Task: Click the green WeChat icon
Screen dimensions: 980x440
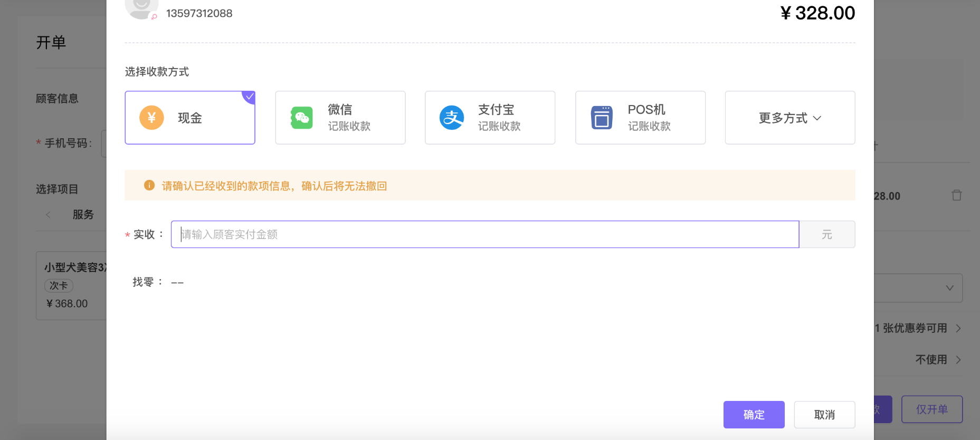Action: click(x=302, y=118)
